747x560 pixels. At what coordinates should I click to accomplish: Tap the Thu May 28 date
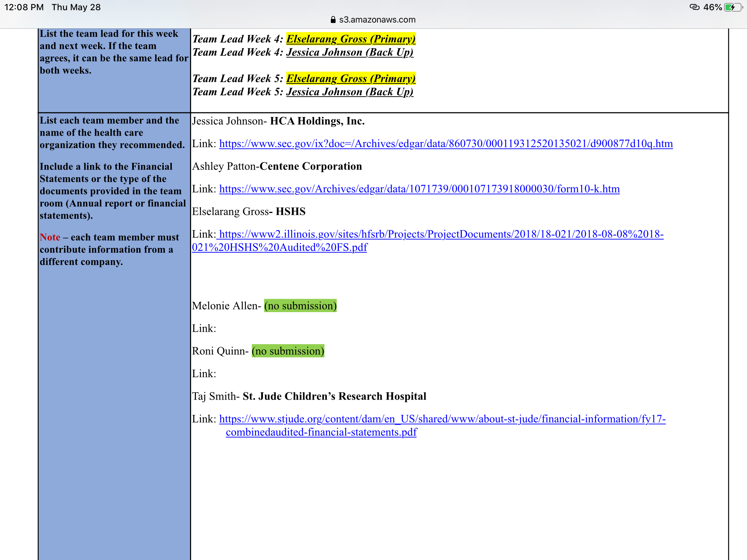pyautogui.click(x=76, y=7)
